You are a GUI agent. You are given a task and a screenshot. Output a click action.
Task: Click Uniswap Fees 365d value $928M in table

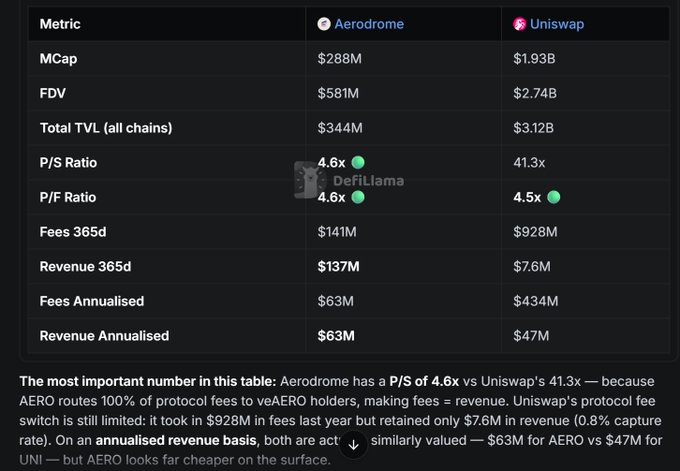tap(535, 232)
